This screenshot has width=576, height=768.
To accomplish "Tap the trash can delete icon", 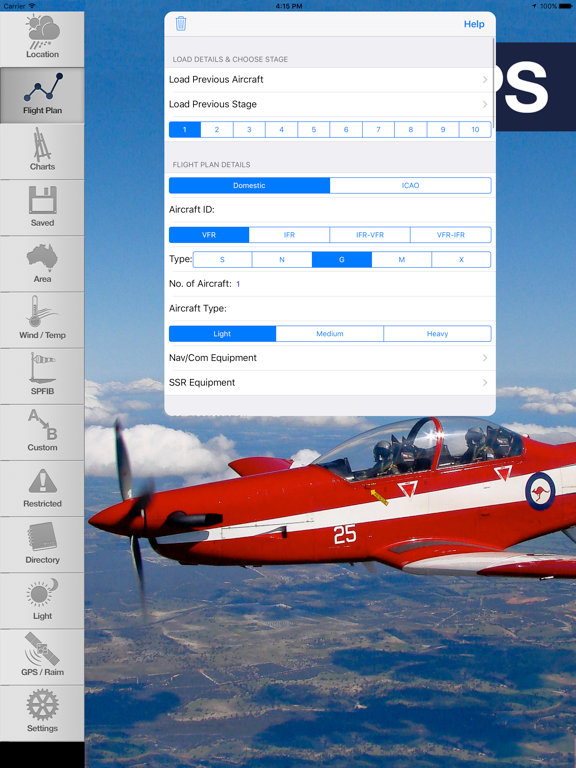I will pos(181,24).
